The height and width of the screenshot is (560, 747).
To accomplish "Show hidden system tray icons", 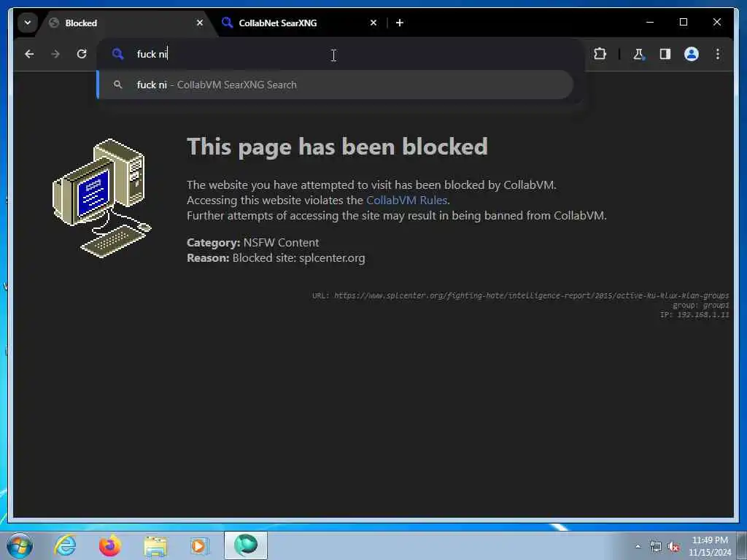I will pos(638,546).
